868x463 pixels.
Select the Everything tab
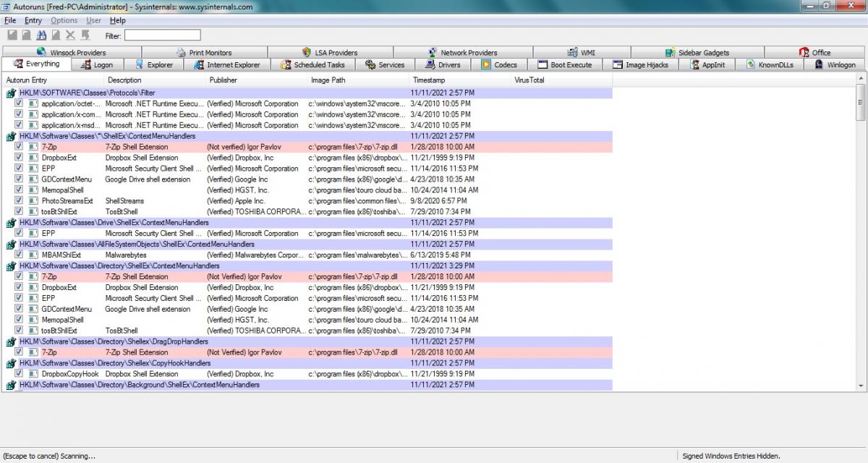[36, 64]
